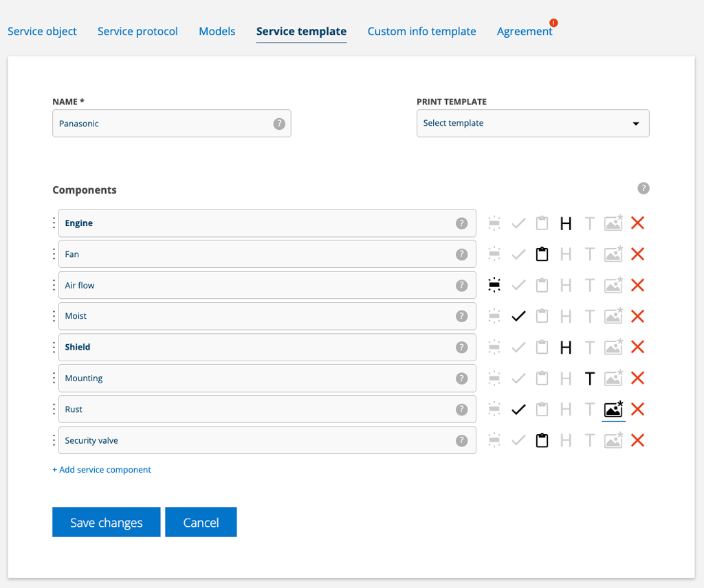
Task: Remove the Air flow component
Action: point(637,285)
